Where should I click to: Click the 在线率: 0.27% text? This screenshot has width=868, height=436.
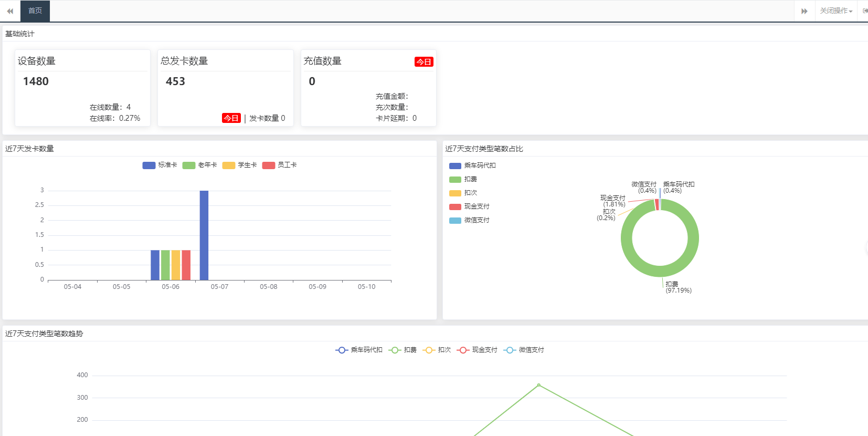coord(115,118)
